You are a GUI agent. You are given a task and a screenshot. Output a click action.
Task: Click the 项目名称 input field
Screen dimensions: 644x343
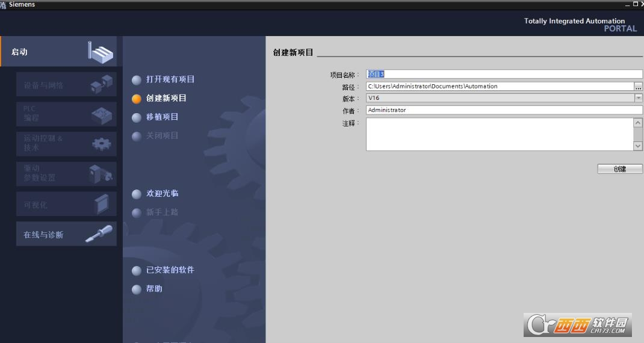point(504,75)
